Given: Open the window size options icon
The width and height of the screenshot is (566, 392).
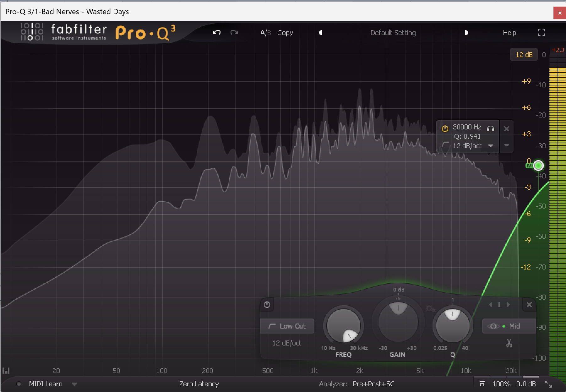Looking at the screenshot, I should click(x=548, y=384).
